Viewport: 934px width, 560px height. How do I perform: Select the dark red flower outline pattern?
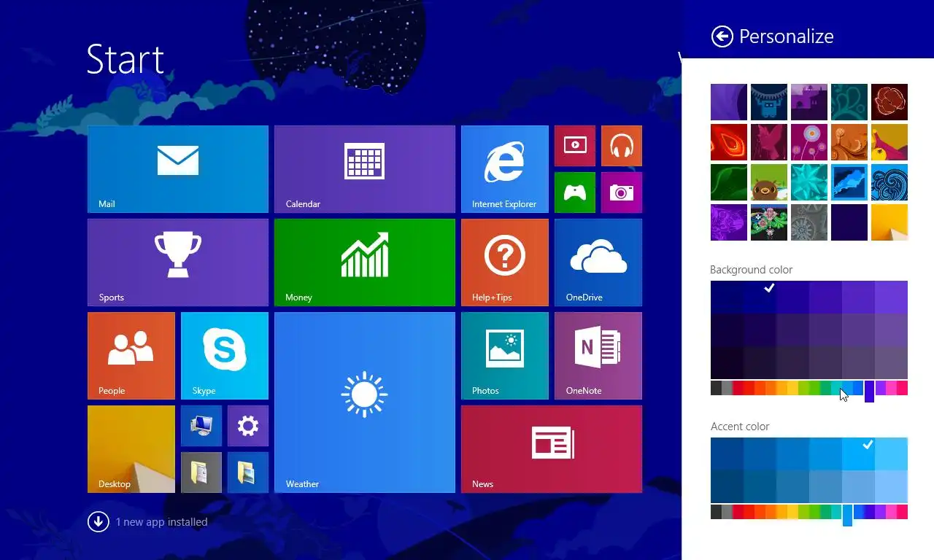click(889, 102)
